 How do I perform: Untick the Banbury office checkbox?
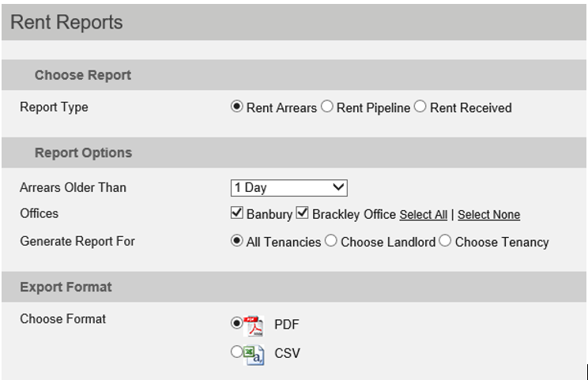pyautogui.click(x=236, y=213)
